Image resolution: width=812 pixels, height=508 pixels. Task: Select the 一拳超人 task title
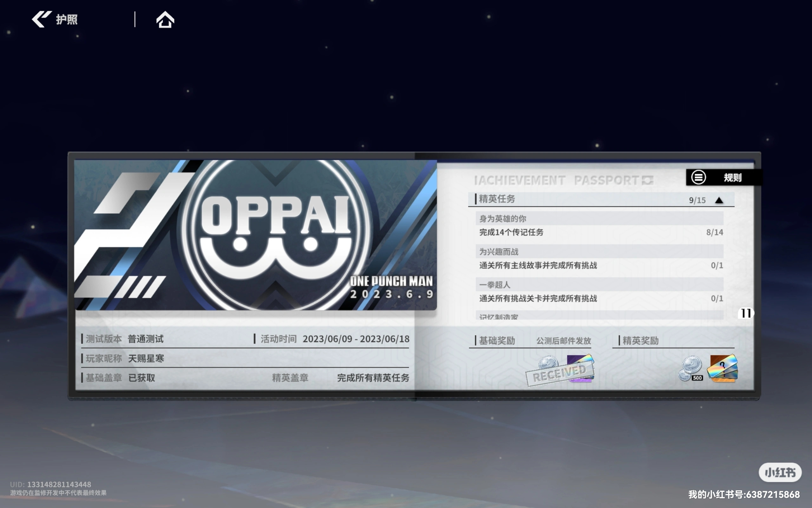(494, 285)
